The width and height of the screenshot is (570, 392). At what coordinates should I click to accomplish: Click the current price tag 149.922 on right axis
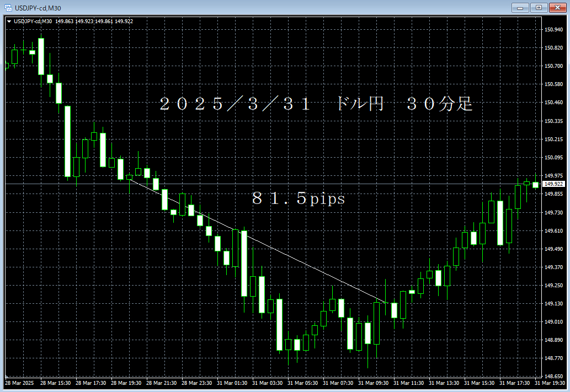click(552, 185)
